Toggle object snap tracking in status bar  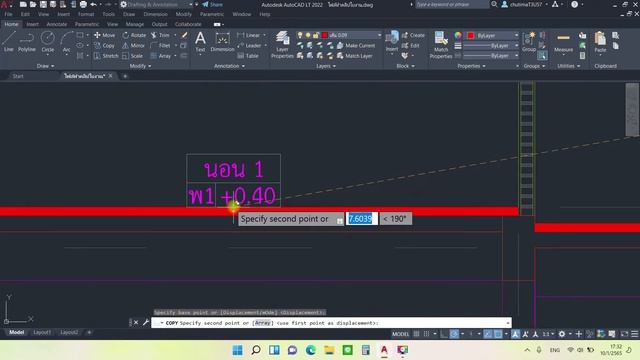point(488,334)
